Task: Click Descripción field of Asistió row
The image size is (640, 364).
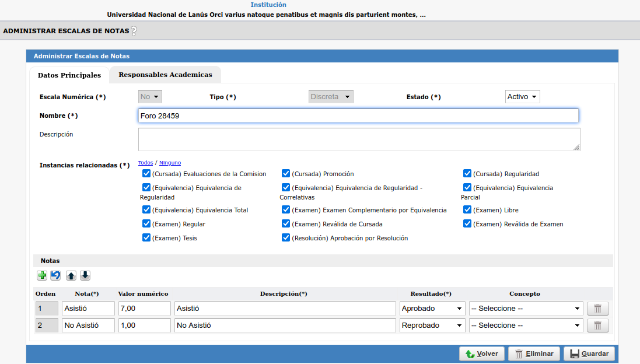Action: pos(285,309)
